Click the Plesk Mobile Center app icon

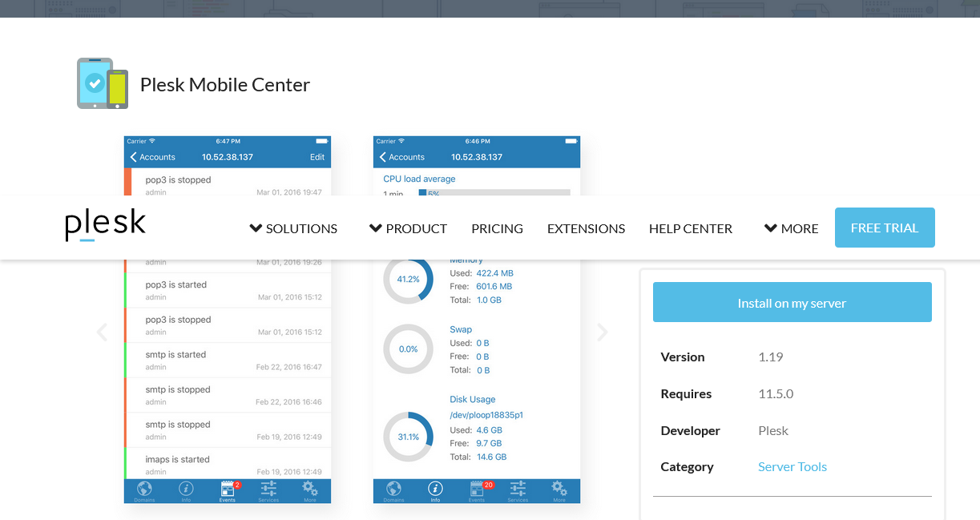click(103, 83)
